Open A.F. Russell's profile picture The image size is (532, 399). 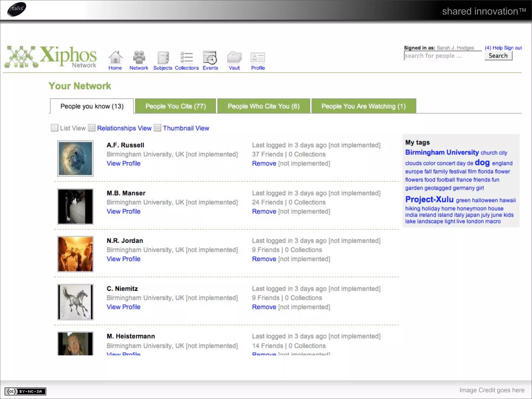(x=75, y=158)
